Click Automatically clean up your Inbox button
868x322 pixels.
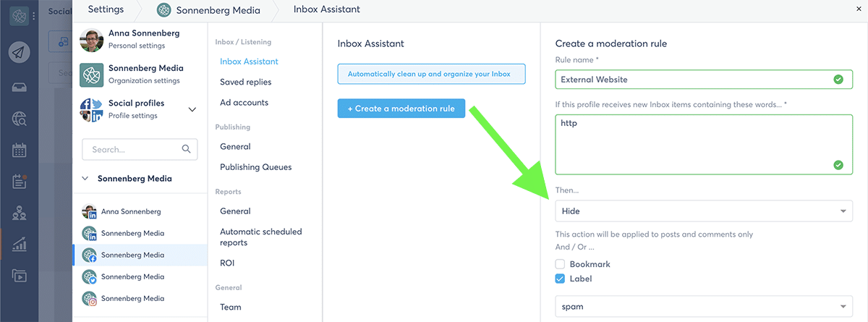pos(430,74)
